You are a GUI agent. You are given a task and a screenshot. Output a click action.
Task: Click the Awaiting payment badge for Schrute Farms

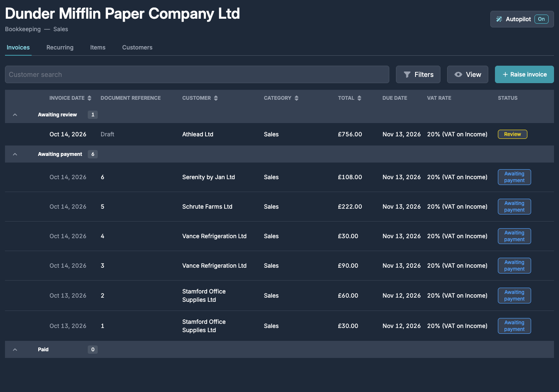pyautogui.click(x=514, y=207)
